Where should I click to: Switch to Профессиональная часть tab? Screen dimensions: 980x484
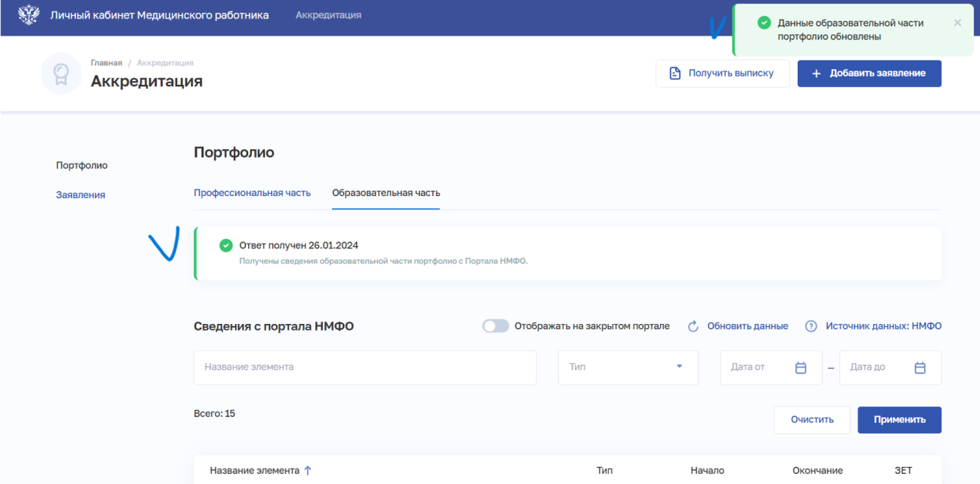click(252, 193)
